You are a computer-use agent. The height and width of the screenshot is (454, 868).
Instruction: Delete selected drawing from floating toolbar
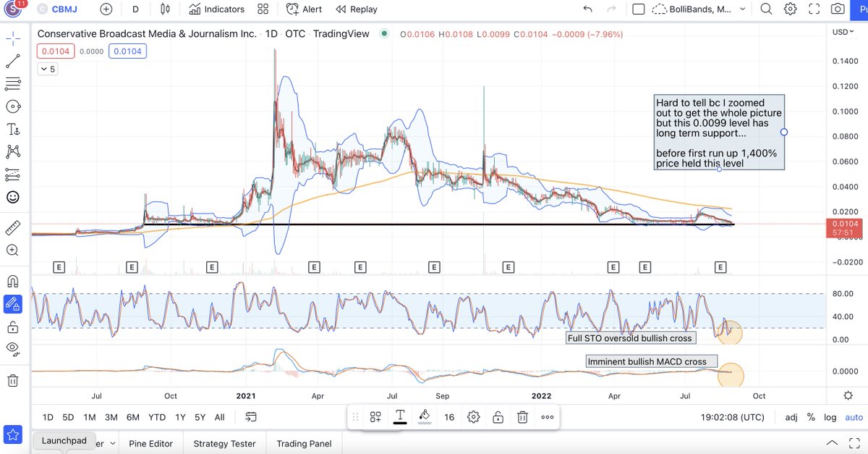pos(522,417)
